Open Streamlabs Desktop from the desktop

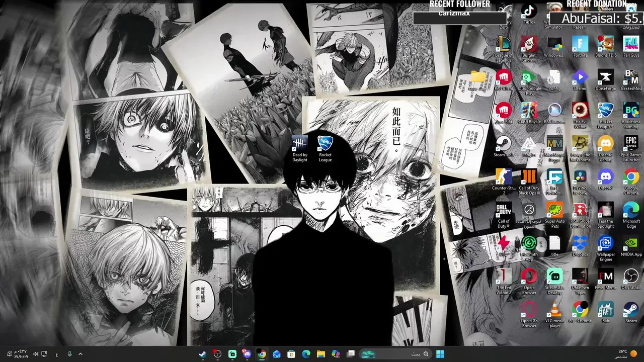(x=554, y=282)
